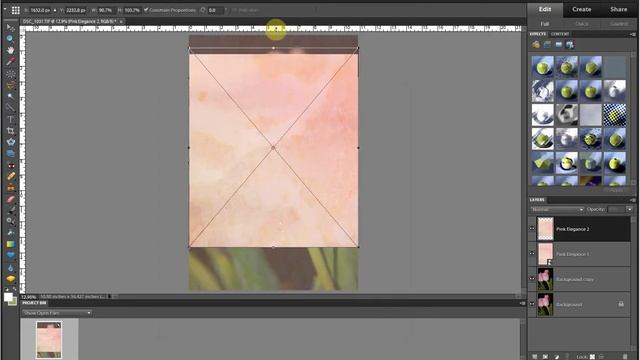Select the Crop tool
Image resolution: width=640 pixels, height=360 pixels.
[10, 131]
